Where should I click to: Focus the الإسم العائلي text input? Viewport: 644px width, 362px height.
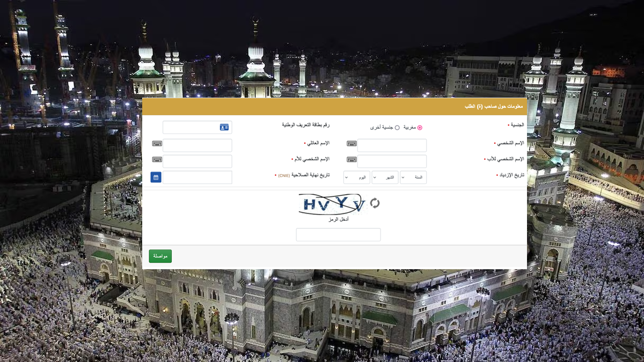(197, 145)
